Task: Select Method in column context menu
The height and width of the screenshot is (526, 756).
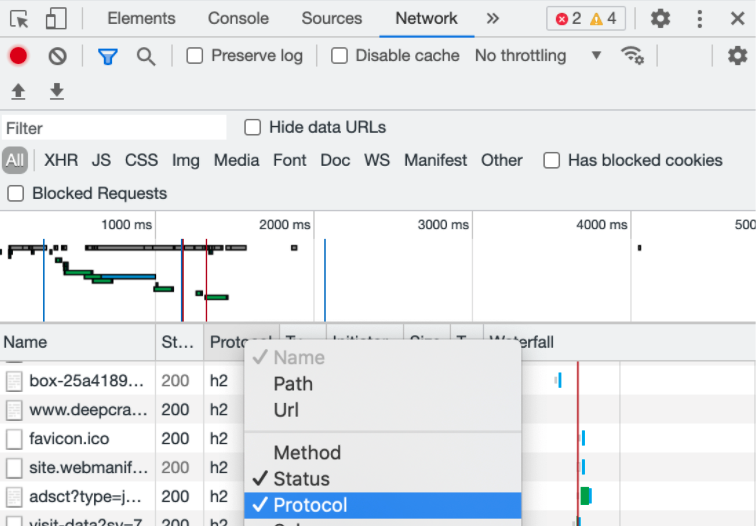Action: click(x=307, y=453)
